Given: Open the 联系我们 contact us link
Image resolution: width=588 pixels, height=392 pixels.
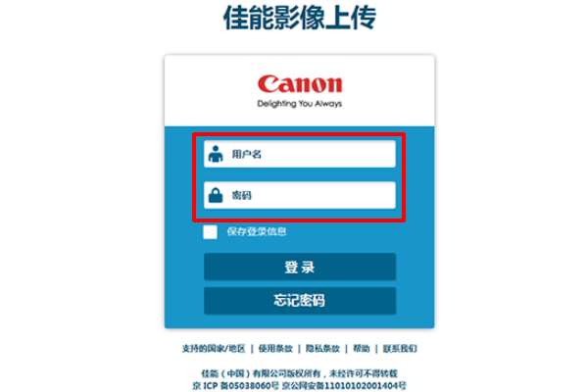Looking at the screenshot, I should (x=400, y=349).
